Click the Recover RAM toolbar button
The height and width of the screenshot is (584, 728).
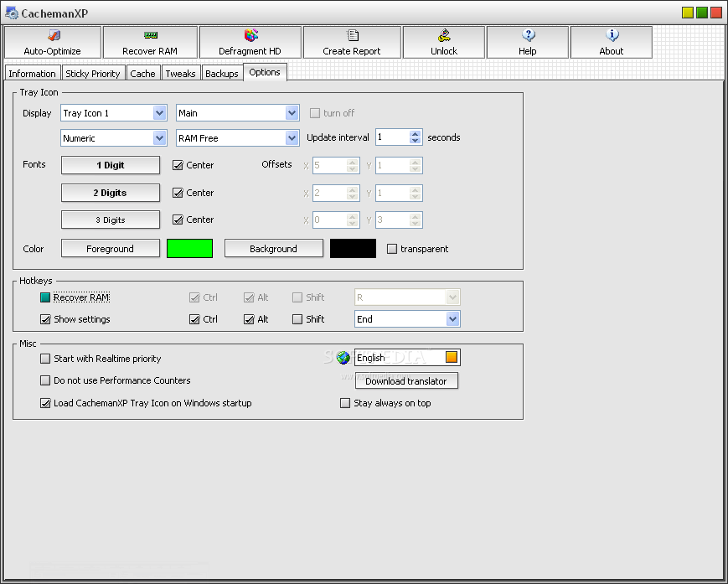150,42
